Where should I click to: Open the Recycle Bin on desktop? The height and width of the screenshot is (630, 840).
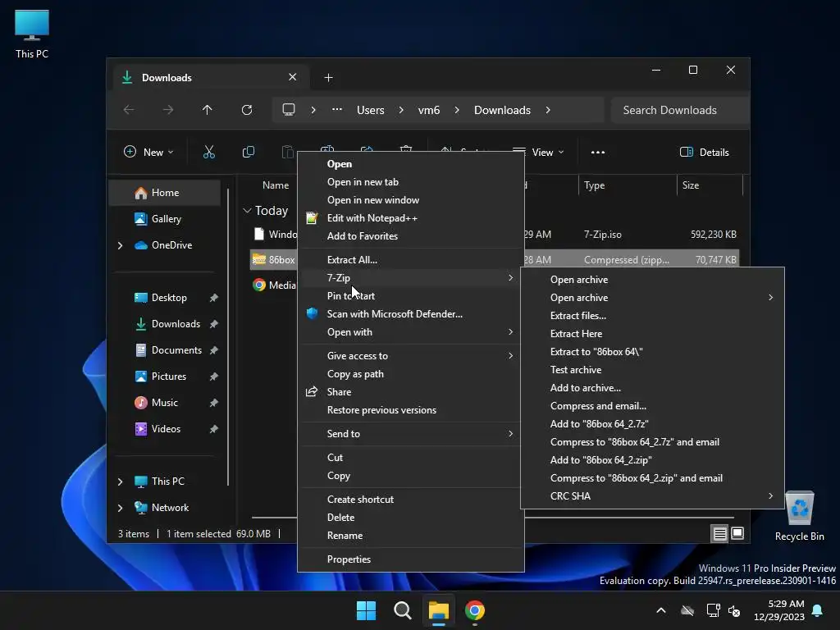point(799,516)
